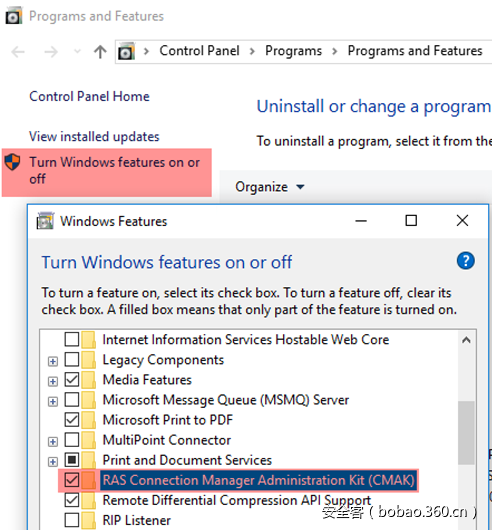Uncheck RAS Connection Manager Administration Kit
The width and height of the screenshot is (492, 530).
(x=72, y=480)
